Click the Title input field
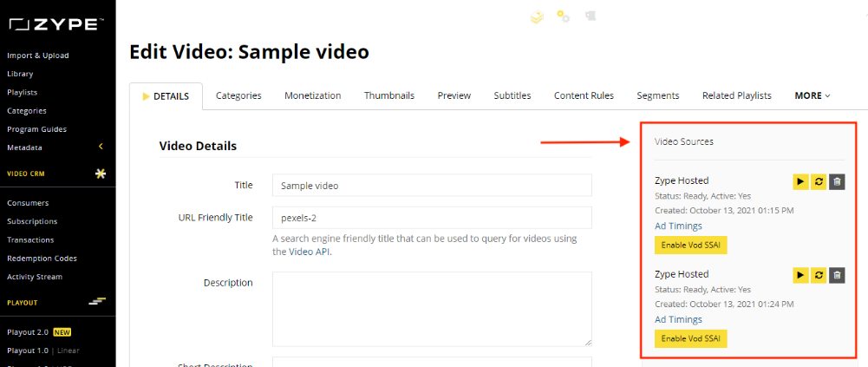 pos(432,186)
